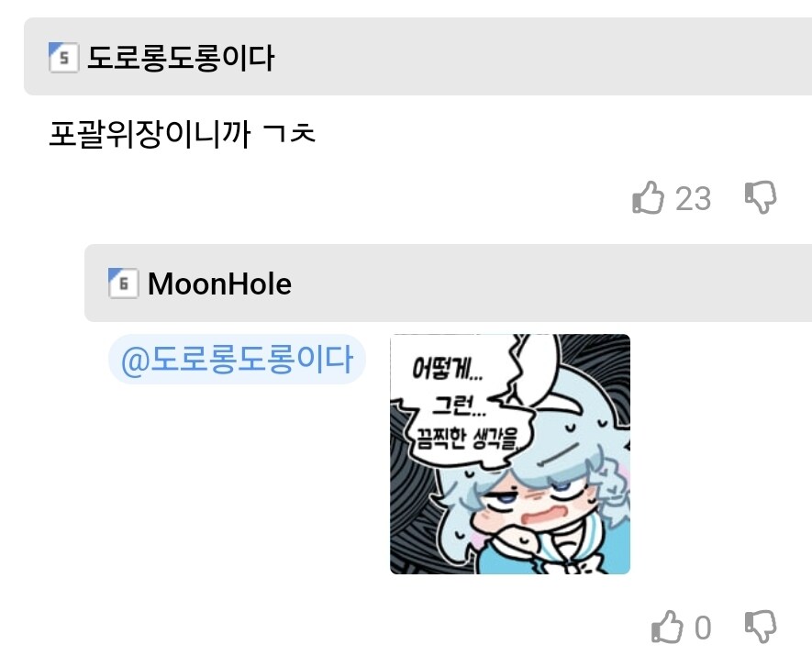Upvote MoonHole's sticker reply
812x667 pixels.
667,627
